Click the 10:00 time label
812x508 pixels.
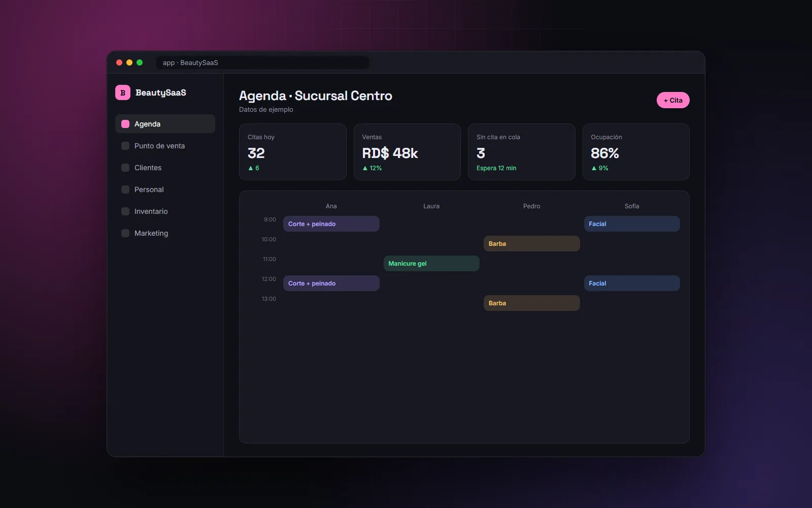(269, 240)
